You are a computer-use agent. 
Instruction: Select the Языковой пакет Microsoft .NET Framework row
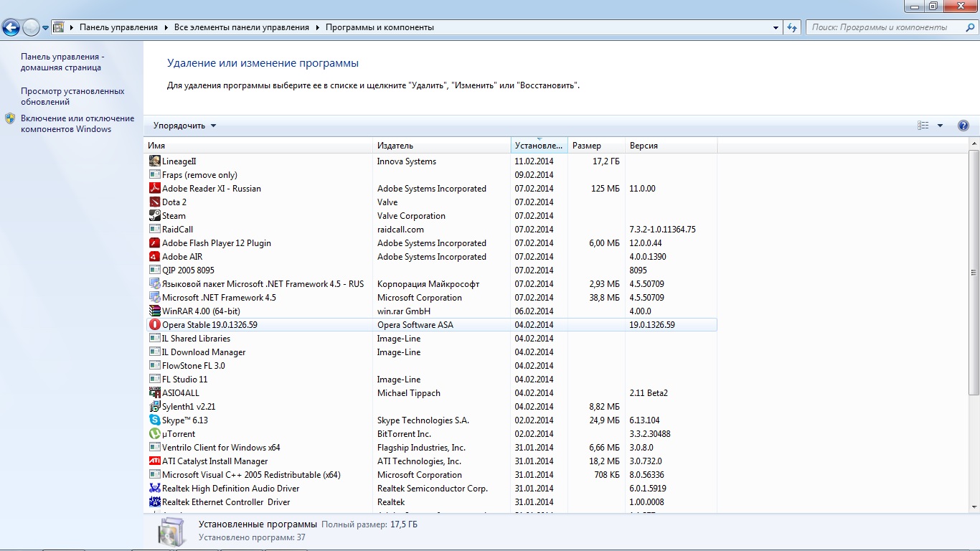pyautogui.click(x=431, y=284)
